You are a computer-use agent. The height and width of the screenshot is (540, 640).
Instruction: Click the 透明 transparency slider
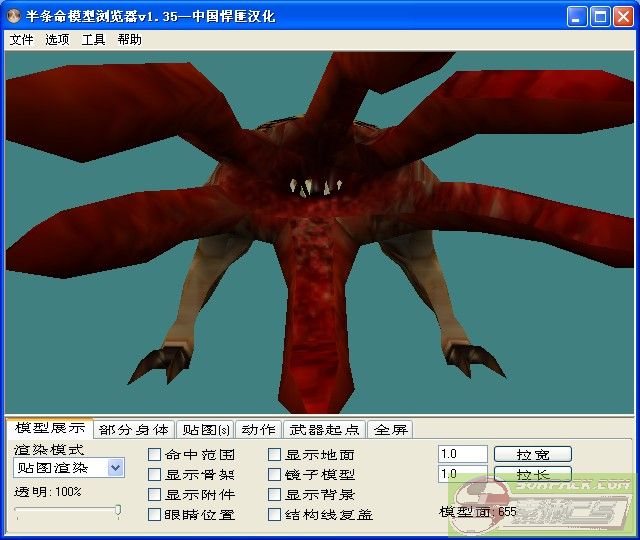(x=68, y=511)
